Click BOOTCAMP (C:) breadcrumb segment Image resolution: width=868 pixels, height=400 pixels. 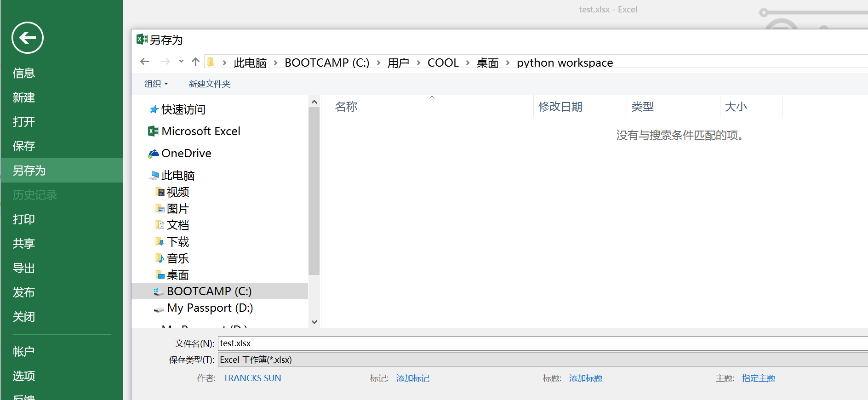tap(327, 63)
